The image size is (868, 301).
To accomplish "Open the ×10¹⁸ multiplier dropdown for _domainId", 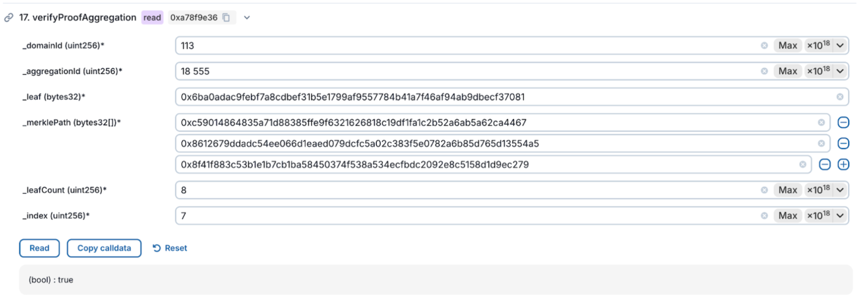I will coord(840,45).
